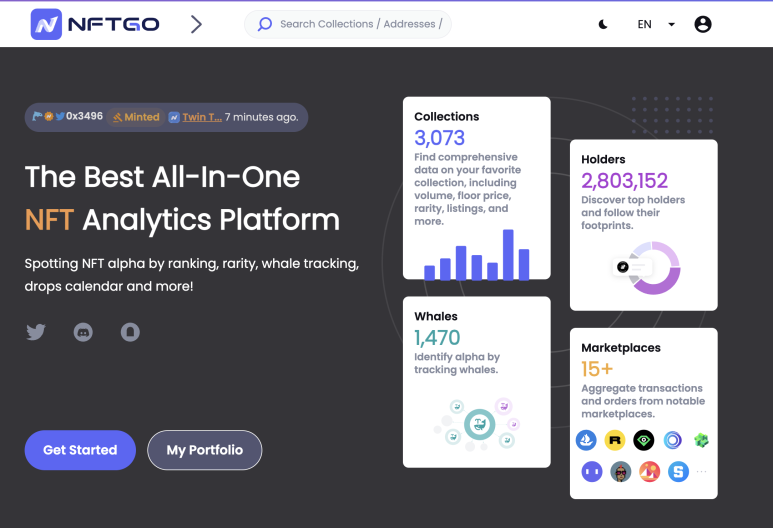Click the 1,470 whales count
773x528 pixels.
437,338
